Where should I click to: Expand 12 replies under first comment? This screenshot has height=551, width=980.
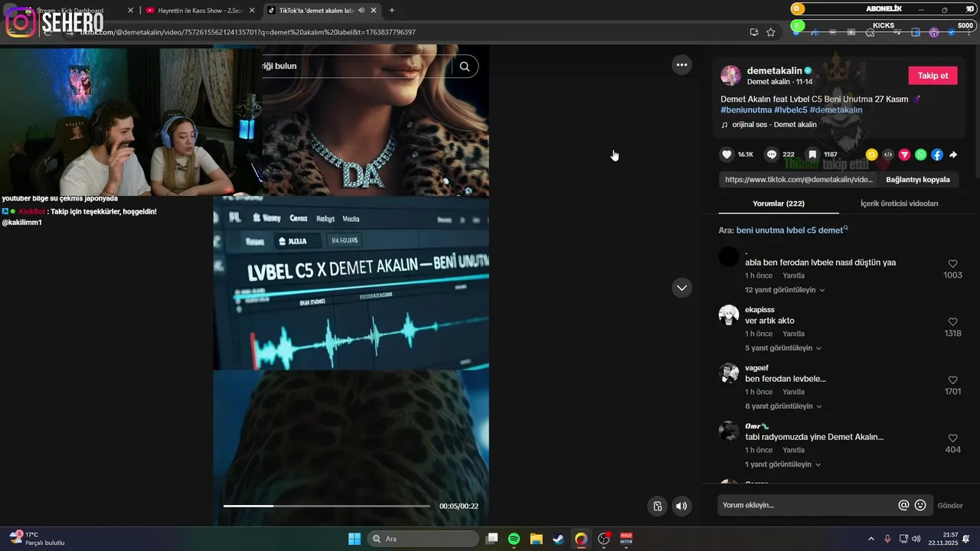pos(786,290)
